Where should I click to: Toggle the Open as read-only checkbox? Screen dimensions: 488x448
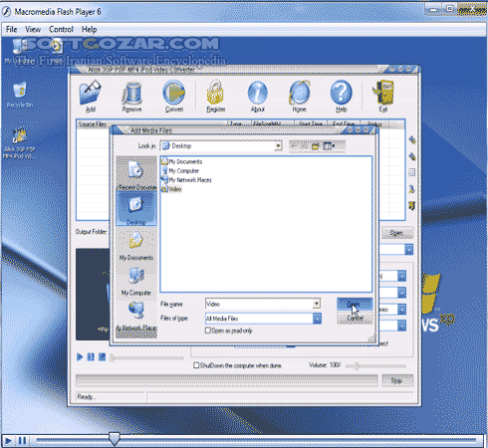tap(208, 331)
